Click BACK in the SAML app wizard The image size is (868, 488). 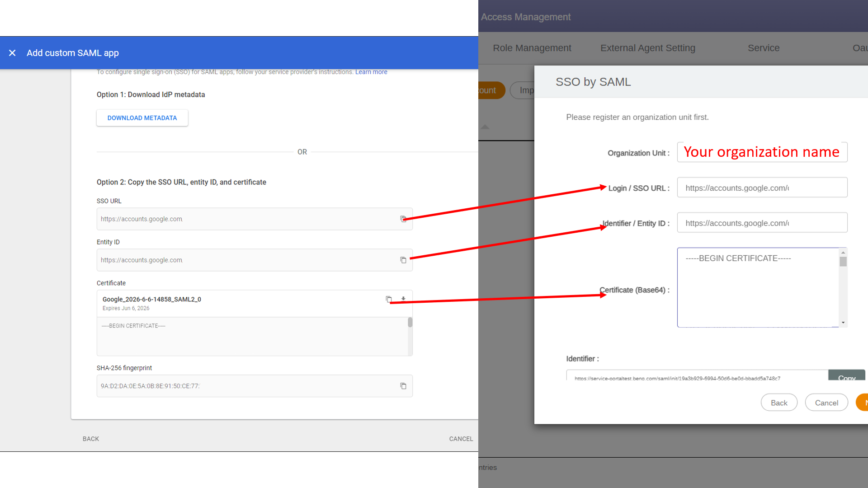click(90, 439)
